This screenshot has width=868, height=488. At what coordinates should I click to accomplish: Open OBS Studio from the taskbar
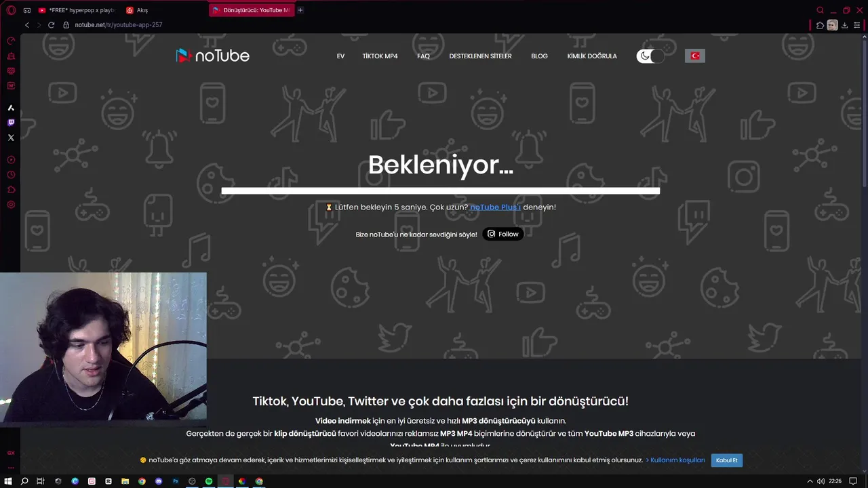(x=192, y=481)
